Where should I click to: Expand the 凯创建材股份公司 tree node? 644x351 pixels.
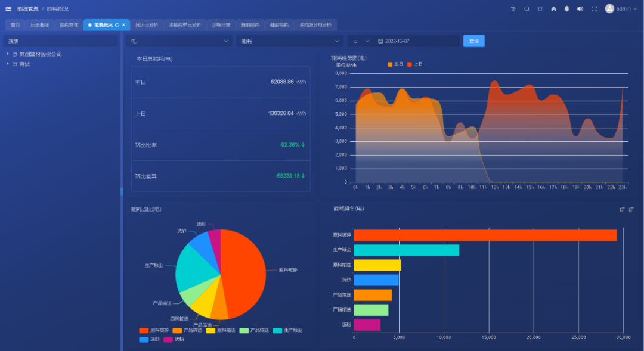point(8,54)
